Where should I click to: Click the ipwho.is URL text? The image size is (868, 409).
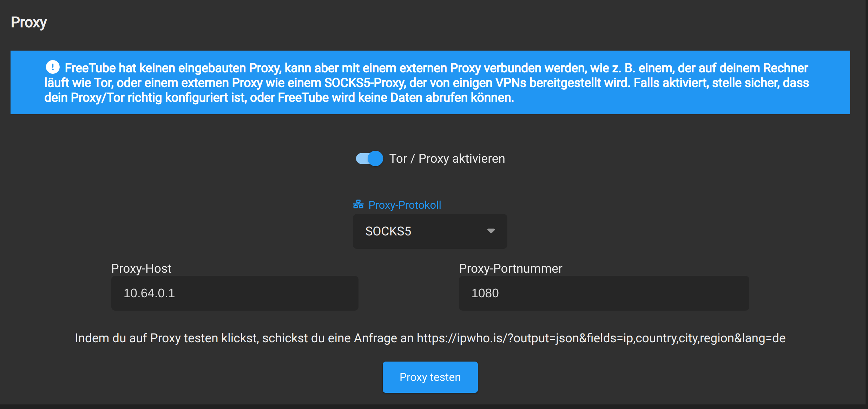pos(600,338)
